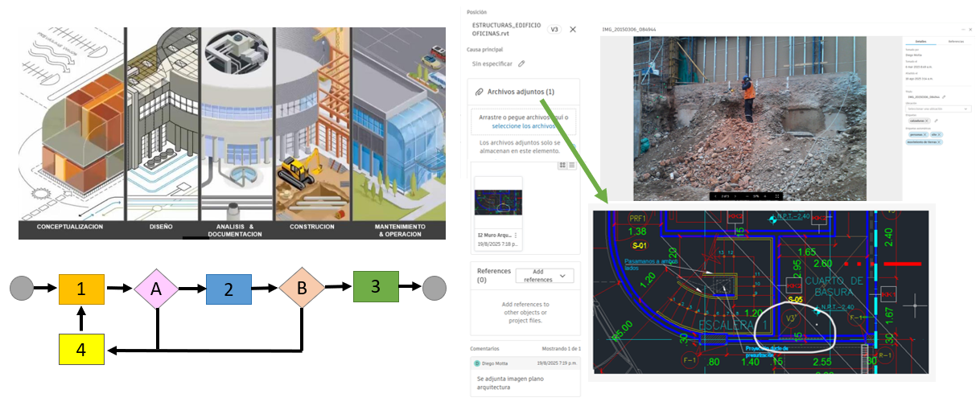Click the 'seleccione los archivos' link
The height and width of the screenshot is (402, 980).
[x=524, y=126]
